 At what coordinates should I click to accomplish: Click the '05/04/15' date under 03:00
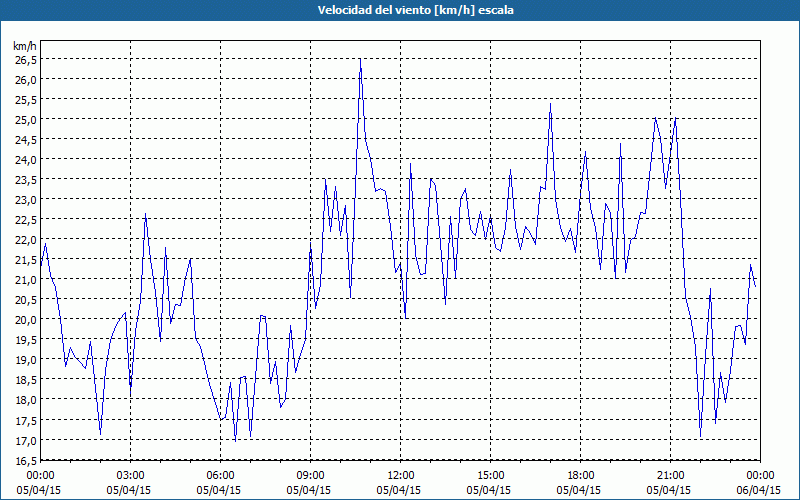click(129, 490)
